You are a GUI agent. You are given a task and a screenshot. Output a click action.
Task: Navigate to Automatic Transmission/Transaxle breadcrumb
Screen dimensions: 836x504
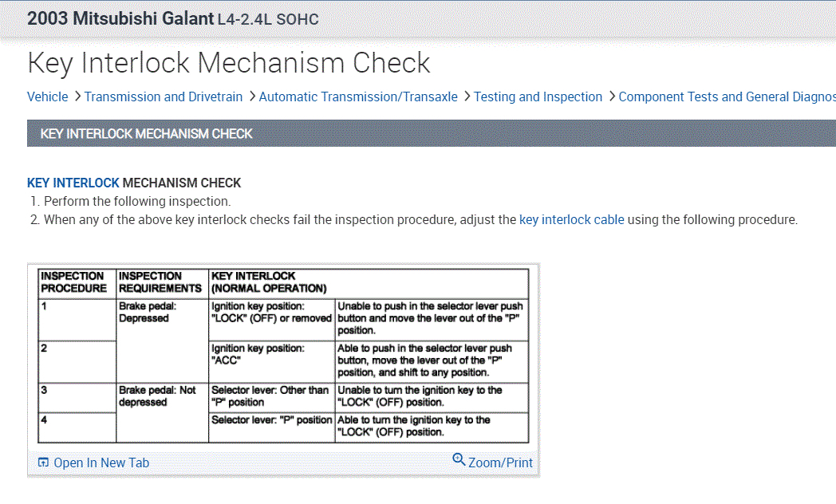(358, 96)
